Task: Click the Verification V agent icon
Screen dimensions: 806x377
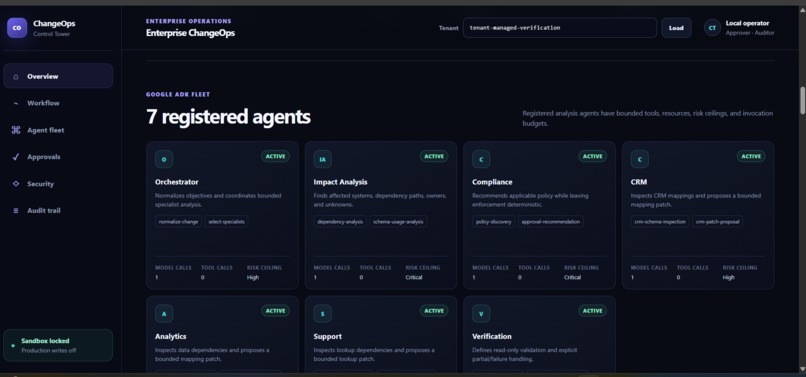Action: click(x=481, y=314)
